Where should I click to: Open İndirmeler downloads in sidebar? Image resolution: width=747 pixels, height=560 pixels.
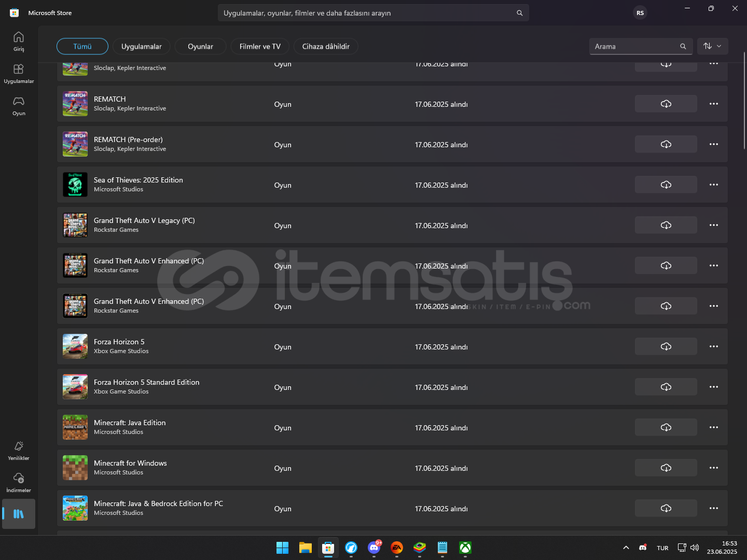pos(19,483)
